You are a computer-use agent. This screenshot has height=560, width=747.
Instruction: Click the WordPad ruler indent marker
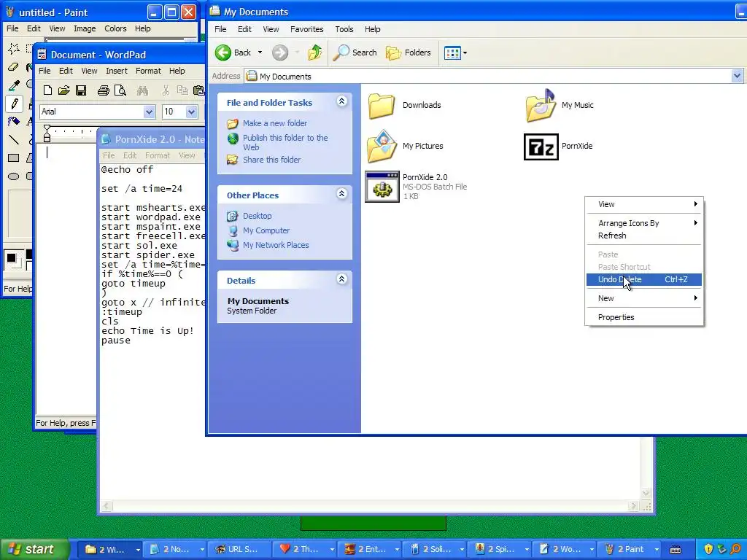pos(47,133)
